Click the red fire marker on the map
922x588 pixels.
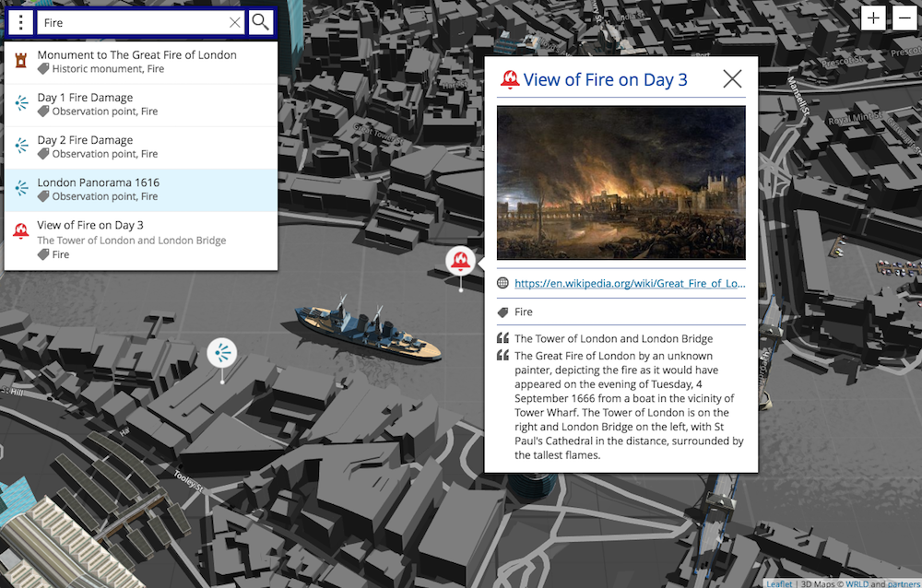tap(460, 261)
